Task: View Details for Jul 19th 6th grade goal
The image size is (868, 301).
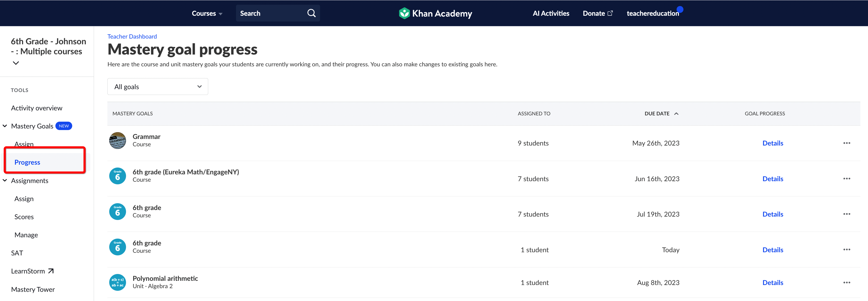Action: 773,214
